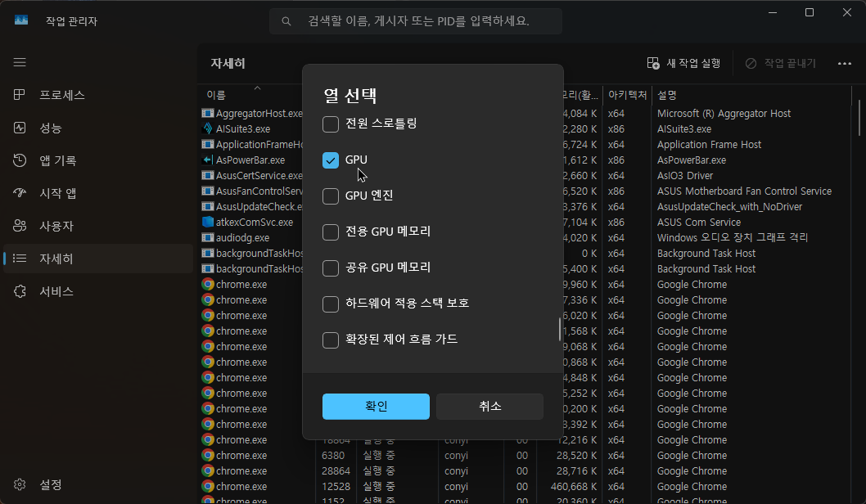The height and width of the screenshot is (504, 866).
Task: Enable the GPU 엔진 checkbox
Action: click(x=331, y=196)
